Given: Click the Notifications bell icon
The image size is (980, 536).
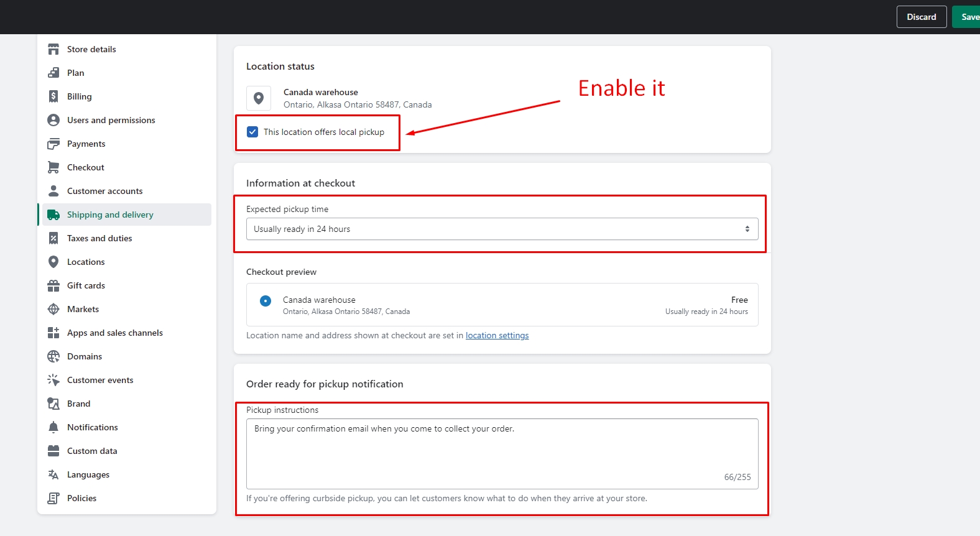Looking at the screenshot, I should 53,427.
